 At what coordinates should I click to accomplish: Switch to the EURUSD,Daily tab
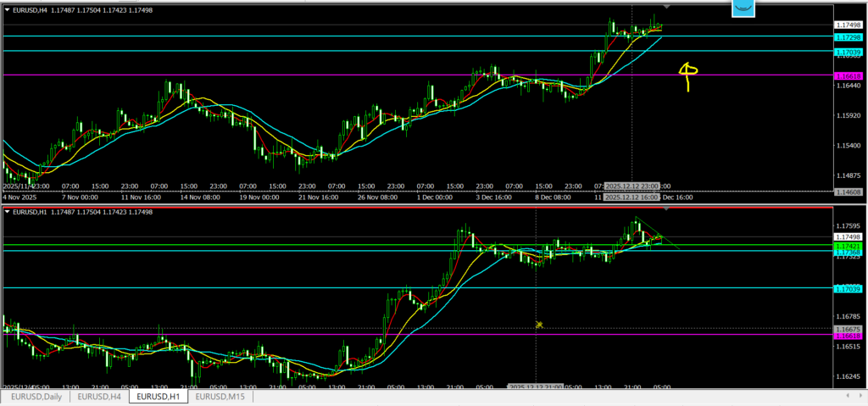pyautogui.click(x=35, y=396)
